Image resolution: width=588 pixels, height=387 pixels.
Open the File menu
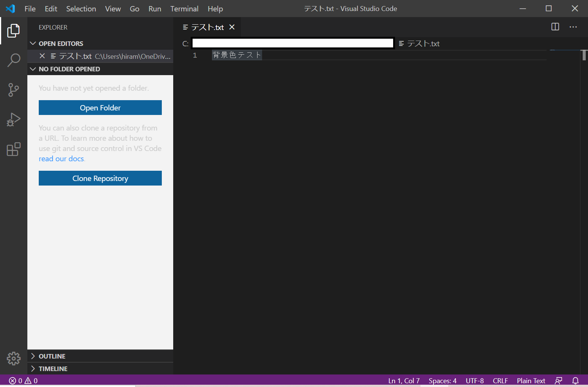[x=30, y=9]
